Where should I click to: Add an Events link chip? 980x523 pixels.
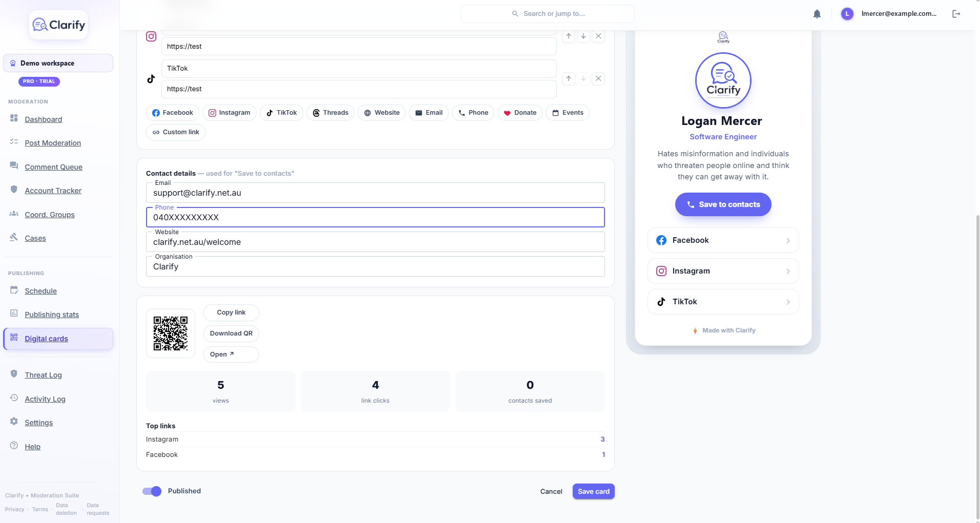tap(568, 113)
